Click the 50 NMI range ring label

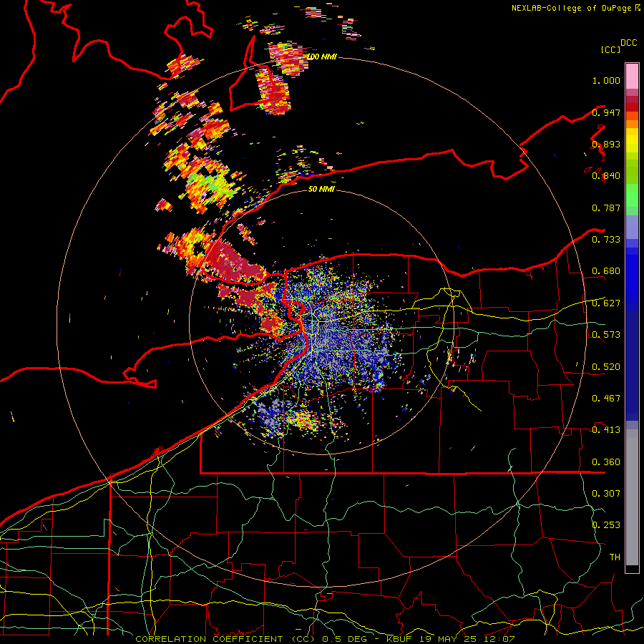[321, 189]
